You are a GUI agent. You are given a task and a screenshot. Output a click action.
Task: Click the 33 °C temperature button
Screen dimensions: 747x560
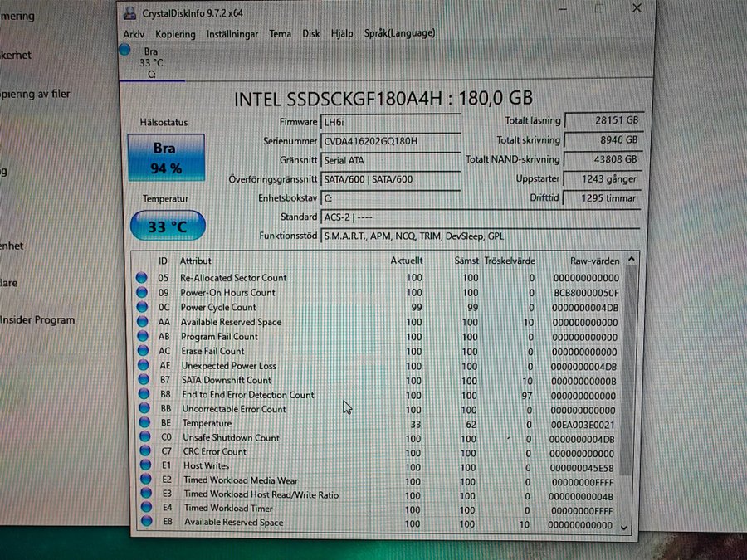pos(168,226)
